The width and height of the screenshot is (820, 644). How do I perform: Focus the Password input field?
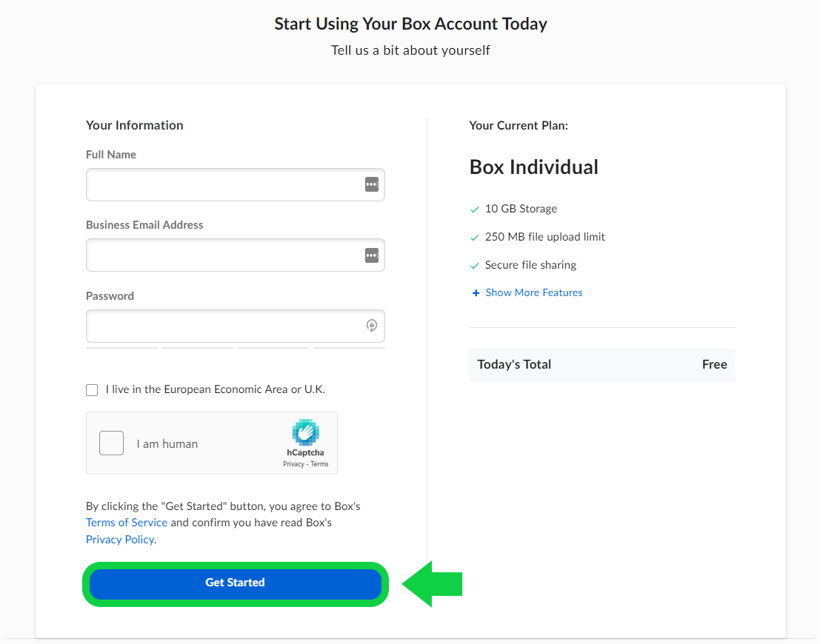coord(236,326)
